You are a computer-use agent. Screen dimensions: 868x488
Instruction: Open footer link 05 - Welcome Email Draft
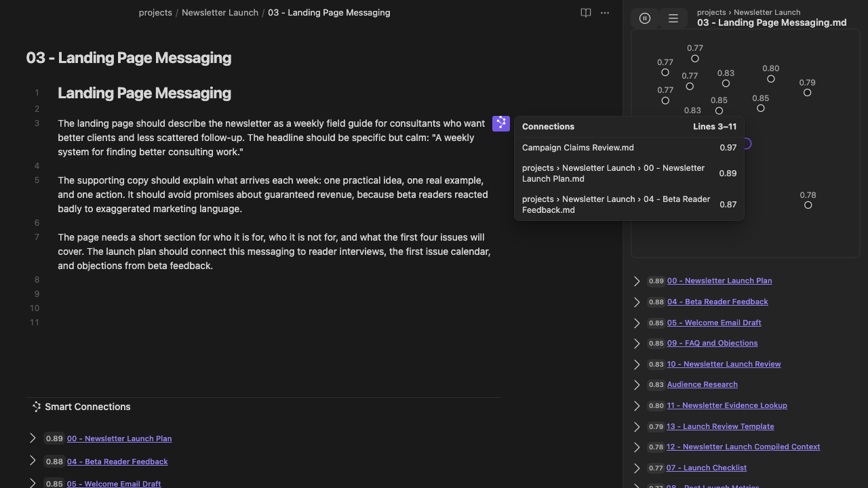[114, 484]
